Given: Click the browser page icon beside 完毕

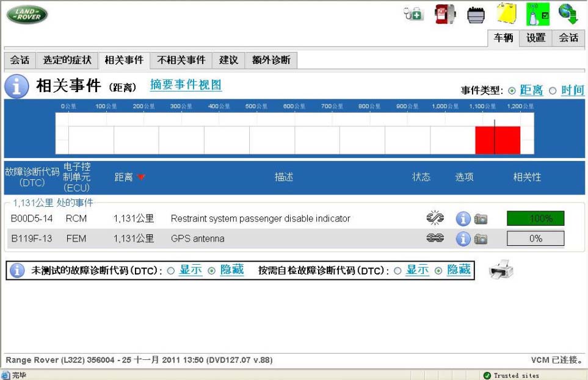Looking at the screenshot, I should click(x=5, y=375).
